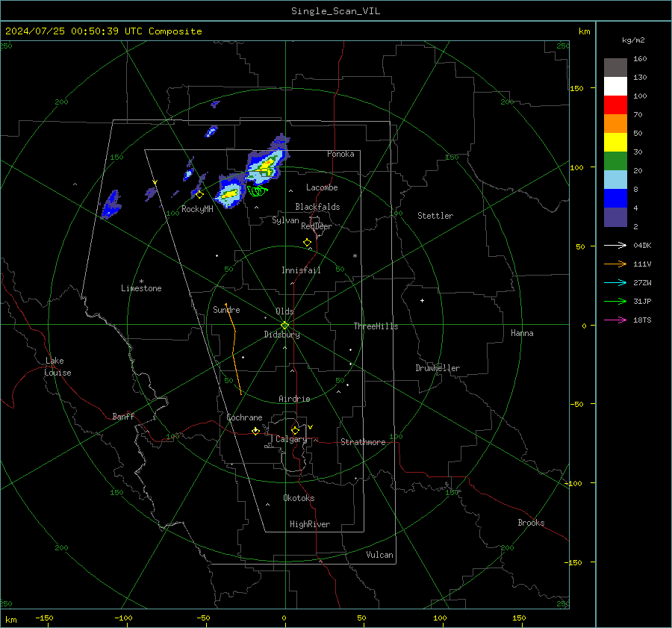Click the ThreeHills city label
The image size is (672, 628).
tap(376, 326)
